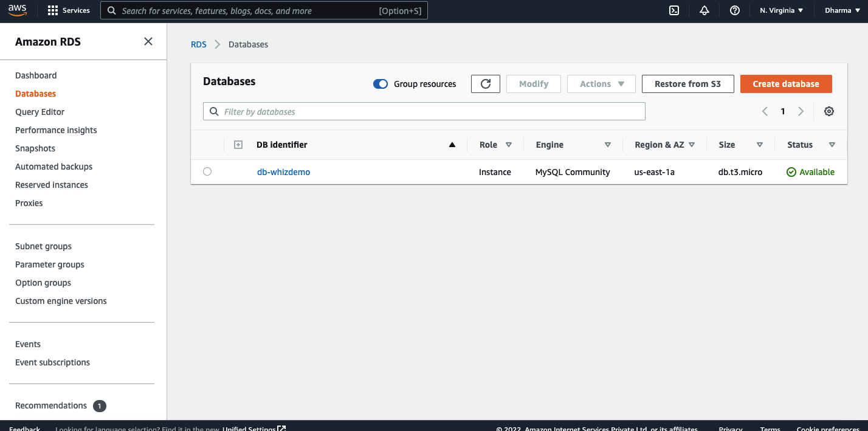Close the Amazon RDS side panel
The image size is (868, 431).
pos(148,41)
